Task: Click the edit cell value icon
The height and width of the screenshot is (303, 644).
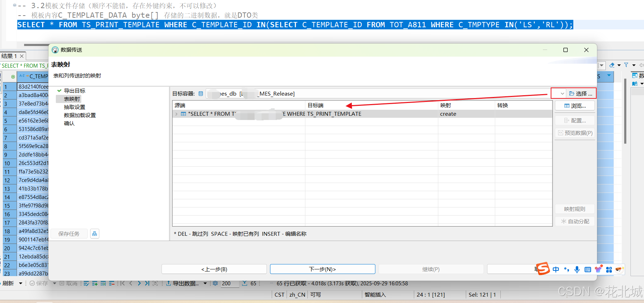Action: 86,283
